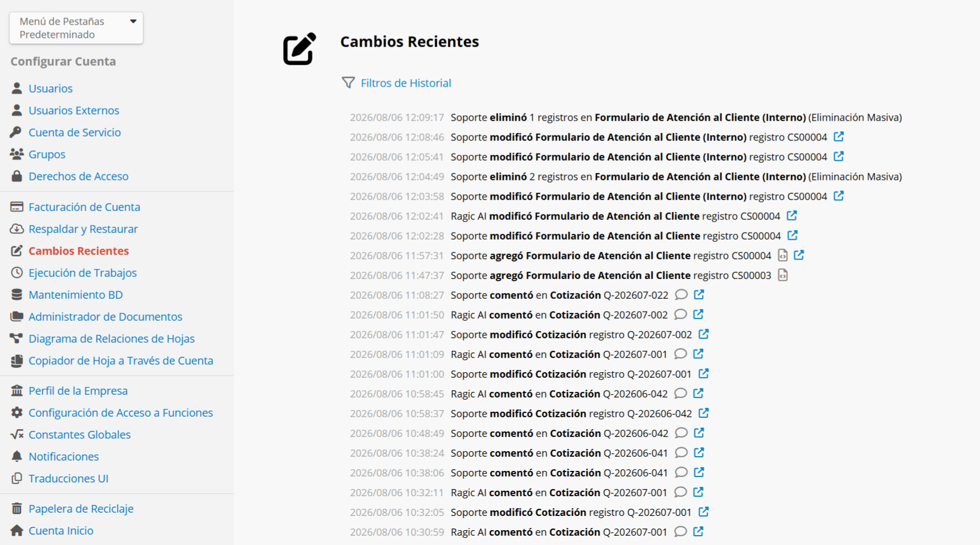Open Papelera de Reciclaje
This screenshot has height=545, width=980.
81,508
